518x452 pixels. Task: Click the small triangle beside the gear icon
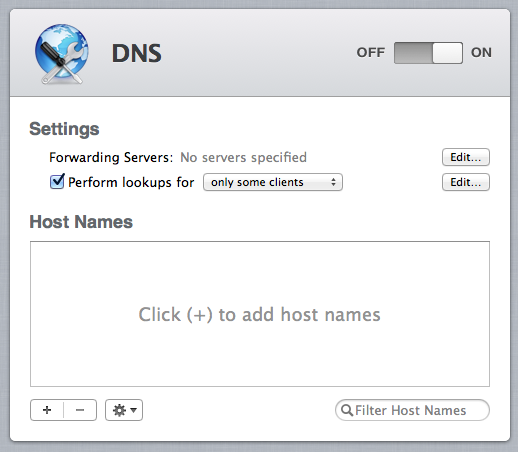[134, 410]
